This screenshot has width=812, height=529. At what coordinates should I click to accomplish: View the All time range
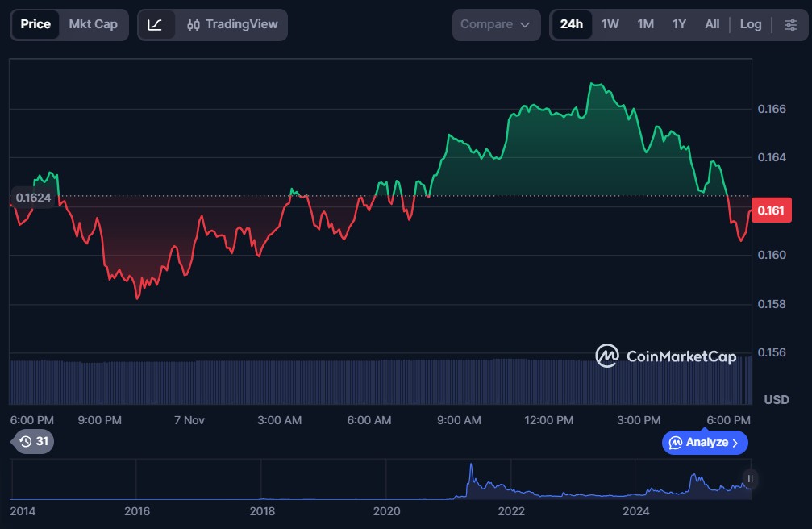(x=712, y=24)
